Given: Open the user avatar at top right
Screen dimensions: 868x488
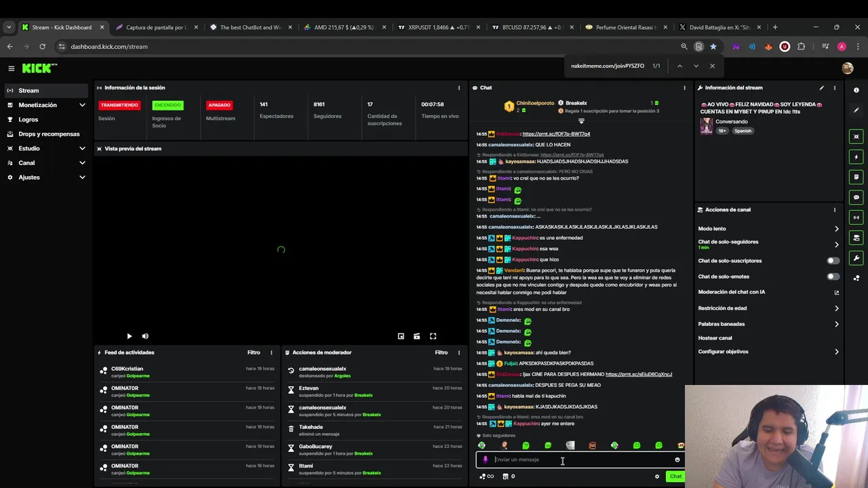Looking at the screenshot, I should click(847, 68).
